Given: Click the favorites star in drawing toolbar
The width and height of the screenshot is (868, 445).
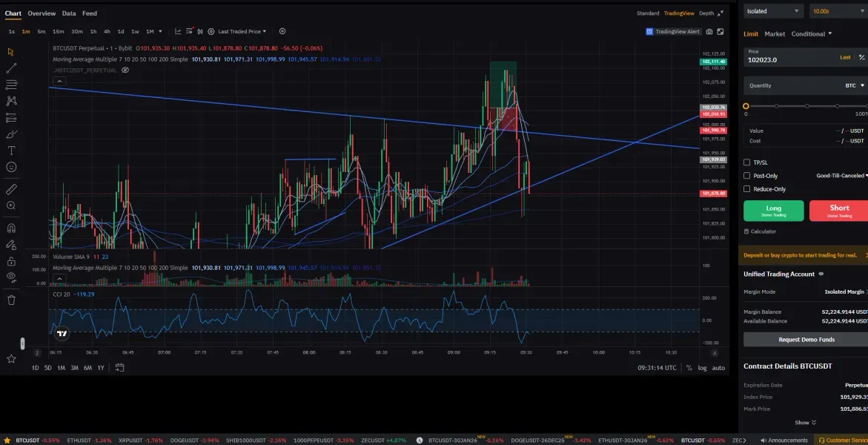Looking at the screenshot, I should click(11, 358).
